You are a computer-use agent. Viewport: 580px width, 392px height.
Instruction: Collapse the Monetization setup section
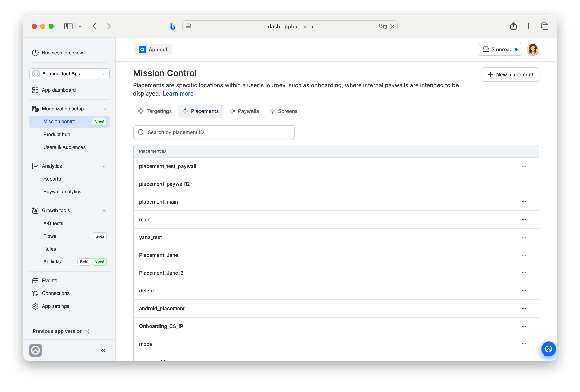pos(104,109)
